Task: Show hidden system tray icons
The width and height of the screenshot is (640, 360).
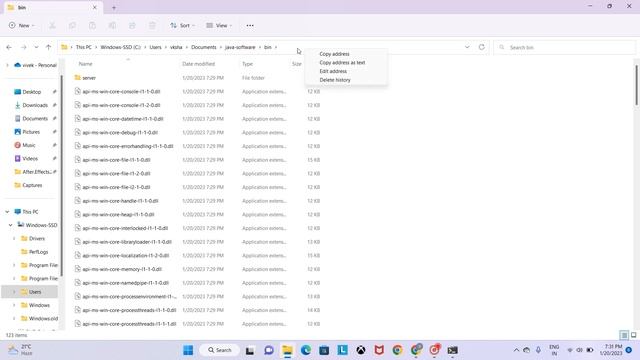Action: click(516, 350)
